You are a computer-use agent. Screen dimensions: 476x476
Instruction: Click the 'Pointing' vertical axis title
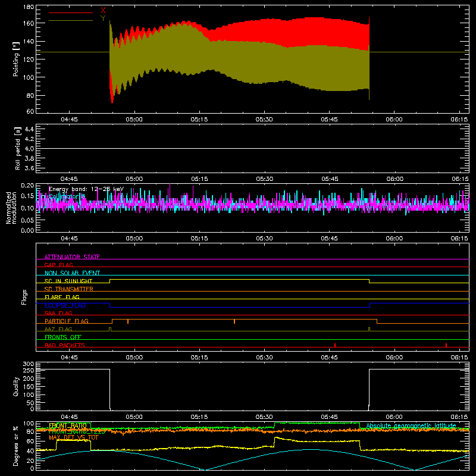point(16,59)
